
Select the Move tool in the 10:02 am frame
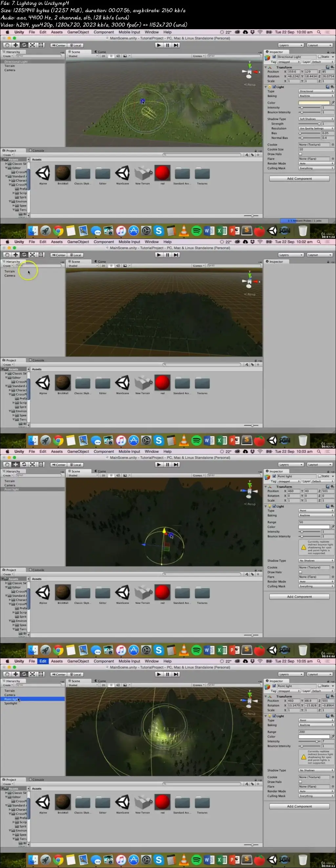[x=15, y=255]
